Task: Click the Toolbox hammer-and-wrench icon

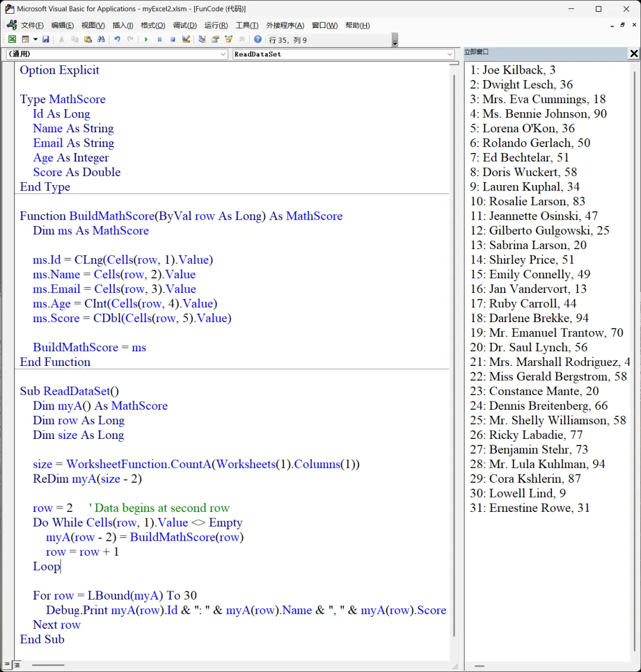Action: [242, 39]
